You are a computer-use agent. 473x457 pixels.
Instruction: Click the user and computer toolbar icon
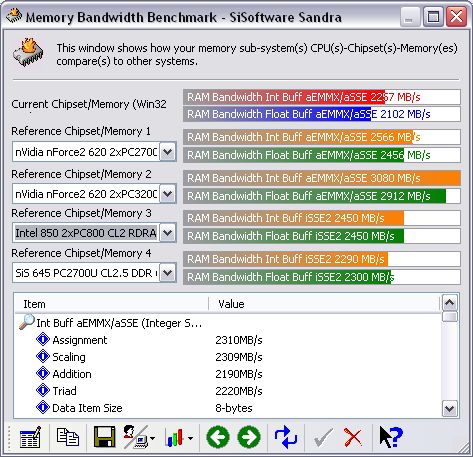pos(136,437)
